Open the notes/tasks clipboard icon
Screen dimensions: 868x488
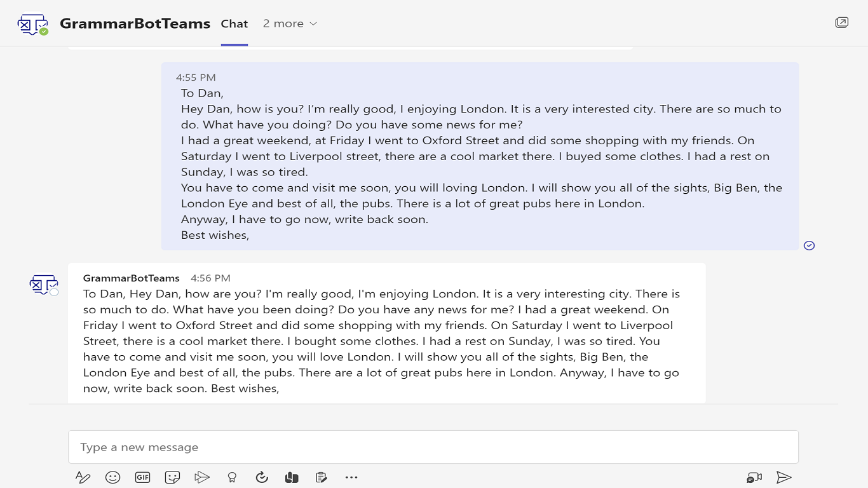[322, 477]
